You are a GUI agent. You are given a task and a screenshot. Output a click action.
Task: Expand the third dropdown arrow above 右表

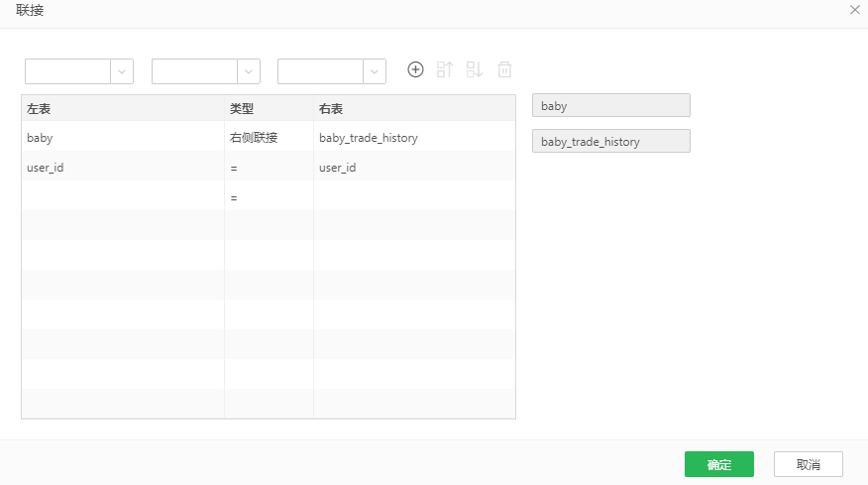coord(375,71)
